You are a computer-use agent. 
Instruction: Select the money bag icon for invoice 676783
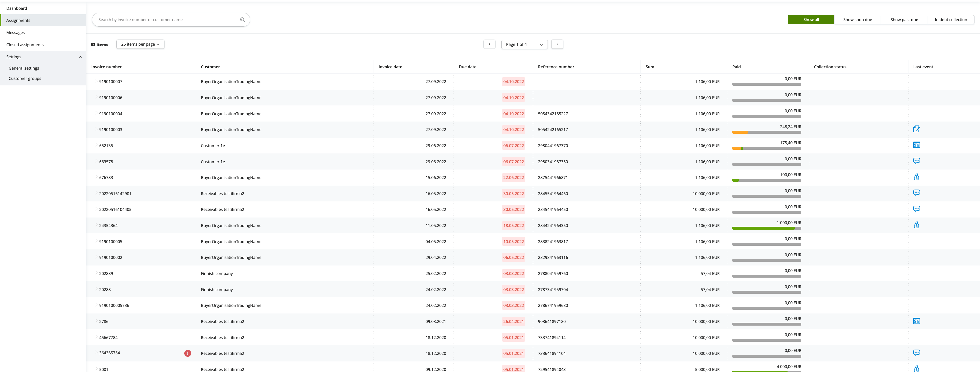pos(917,177)
